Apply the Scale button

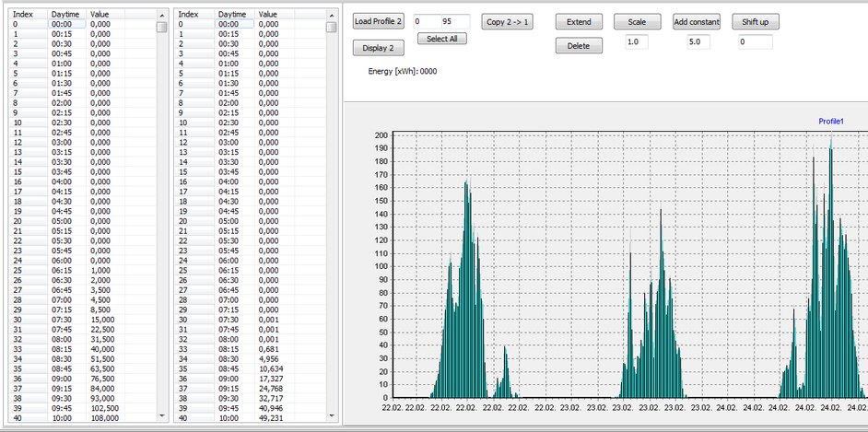click(637, 21)
